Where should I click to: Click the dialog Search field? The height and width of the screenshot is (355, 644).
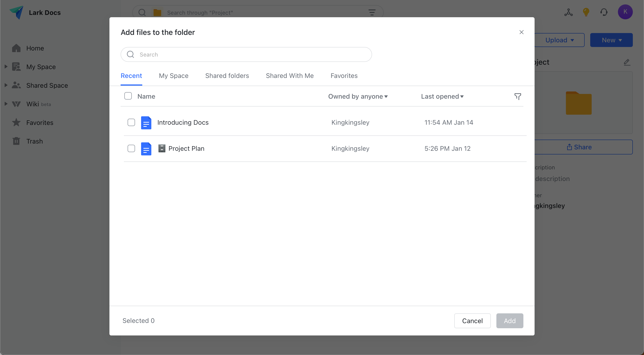coord(246,54)
